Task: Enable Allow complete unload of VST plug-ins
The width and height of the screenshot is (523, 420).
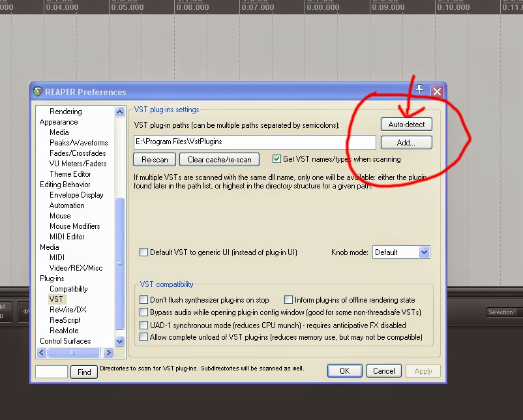Action: [143, 337]
